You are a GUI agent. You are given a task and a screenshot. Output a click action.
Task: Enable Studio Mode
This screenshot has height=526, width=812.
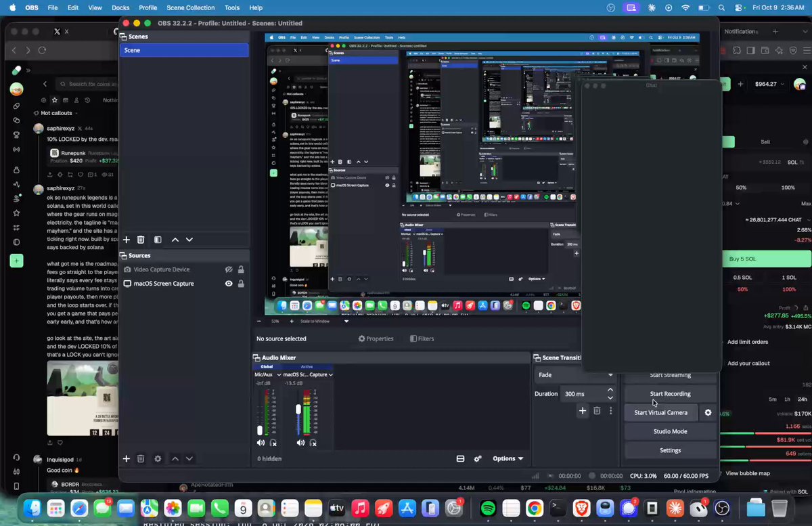click(x=670, y=431)
